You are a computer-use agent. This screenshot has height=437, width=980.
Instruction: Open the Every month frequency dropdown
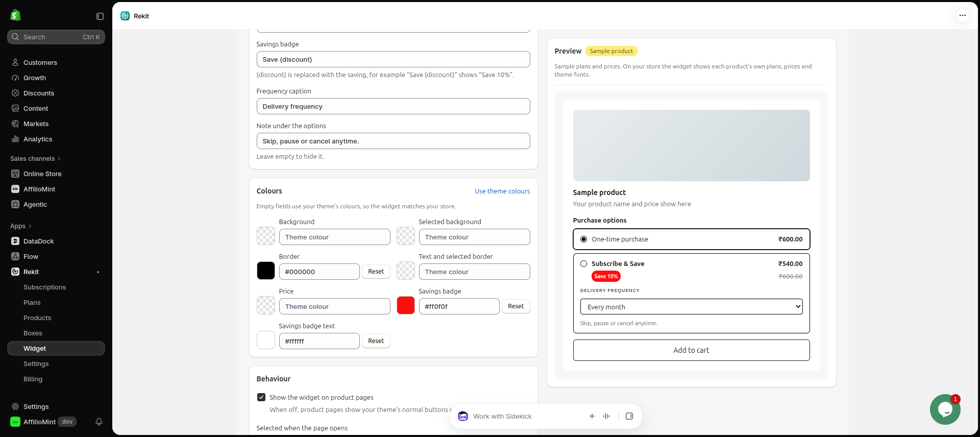(691, 307)
